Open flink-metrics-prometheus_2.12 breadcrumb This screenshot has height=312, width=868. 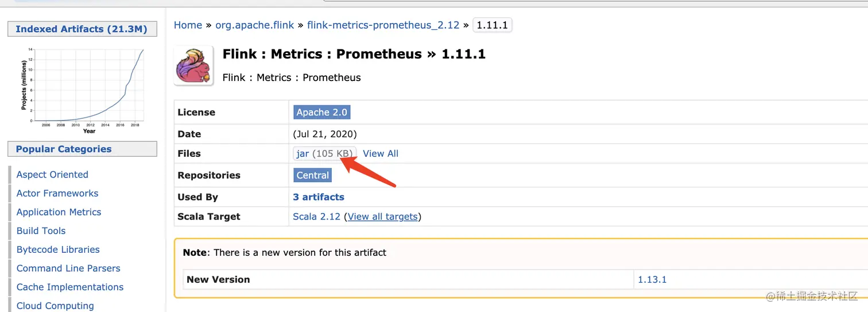pos(383,25)
